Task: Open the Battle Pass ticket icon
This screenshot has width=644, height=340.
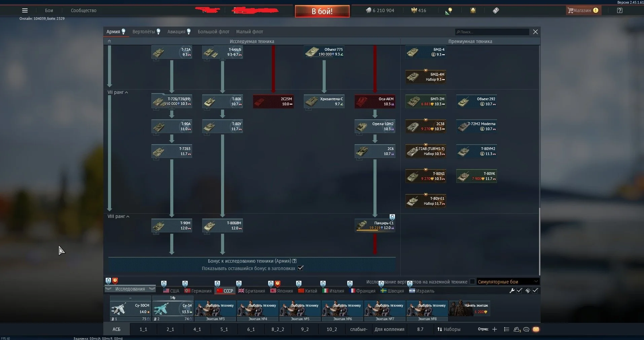Action: (496, 10)
